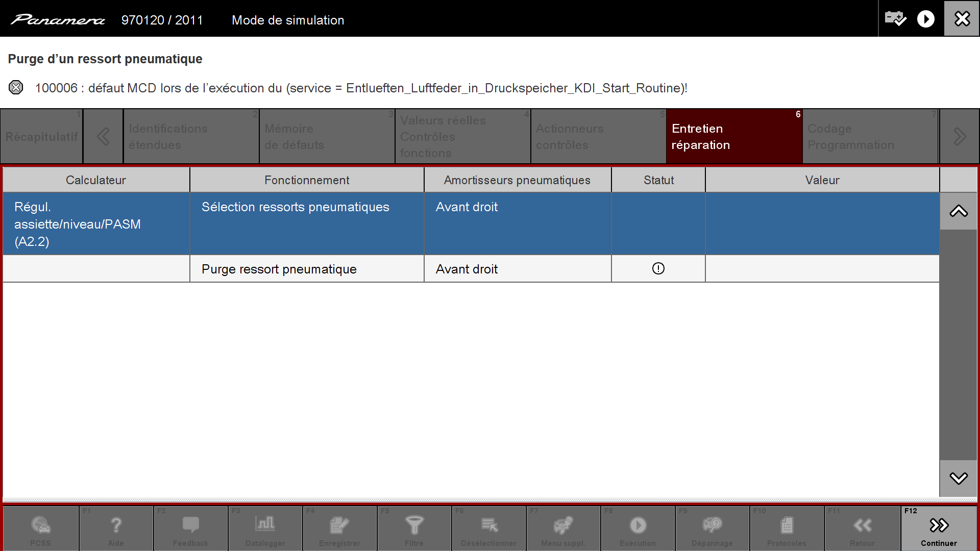Click the Fonctionnement column header

(x=307, y=180)
